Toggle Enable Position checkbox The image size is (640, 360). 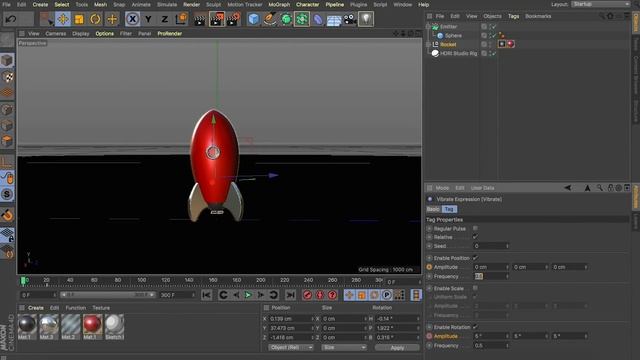[x=475, y=258]
